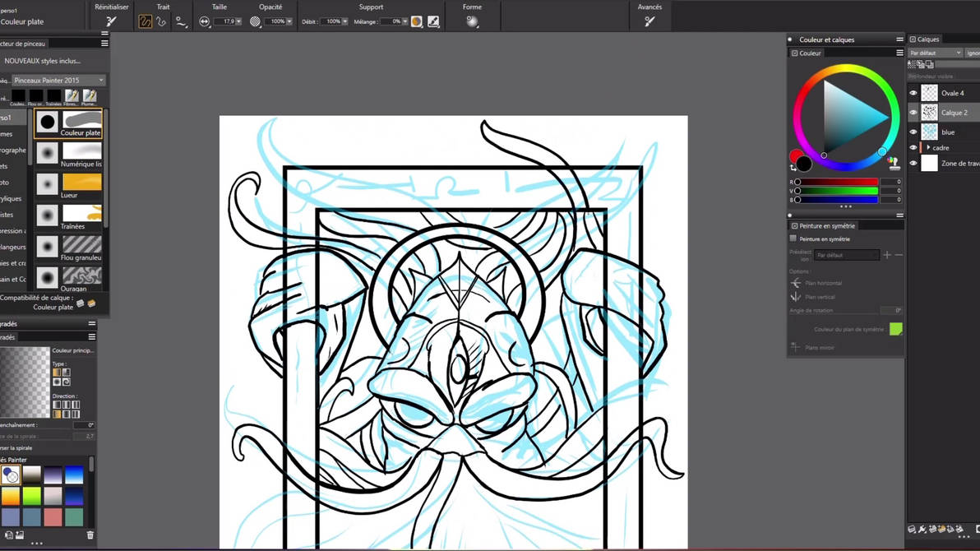This screenshot has width=980, height=551.
Task: Select the straight-line stroke icon under Trait
Action: tap(161, 21)
